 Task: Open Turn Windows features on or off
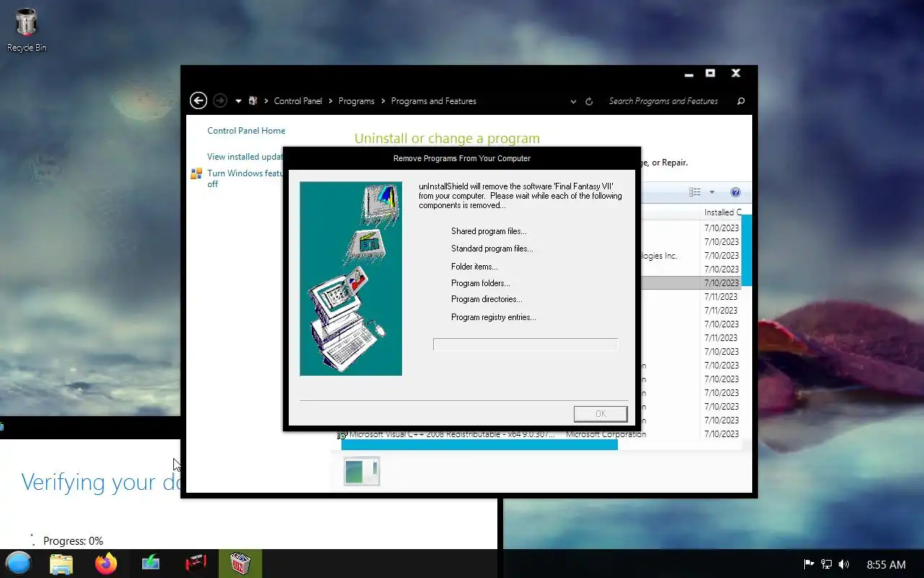245,178
